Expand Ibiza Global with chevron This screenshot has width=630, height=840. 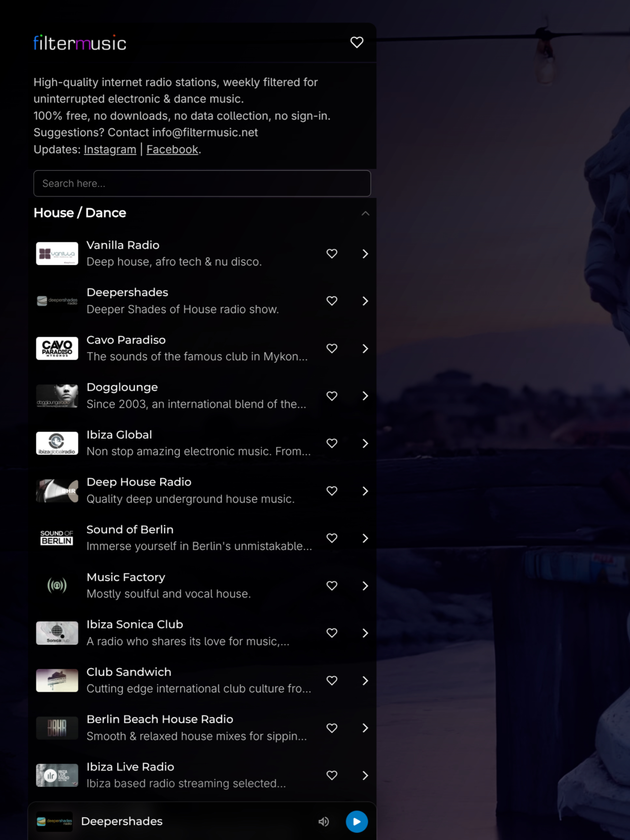coord(365,443)
